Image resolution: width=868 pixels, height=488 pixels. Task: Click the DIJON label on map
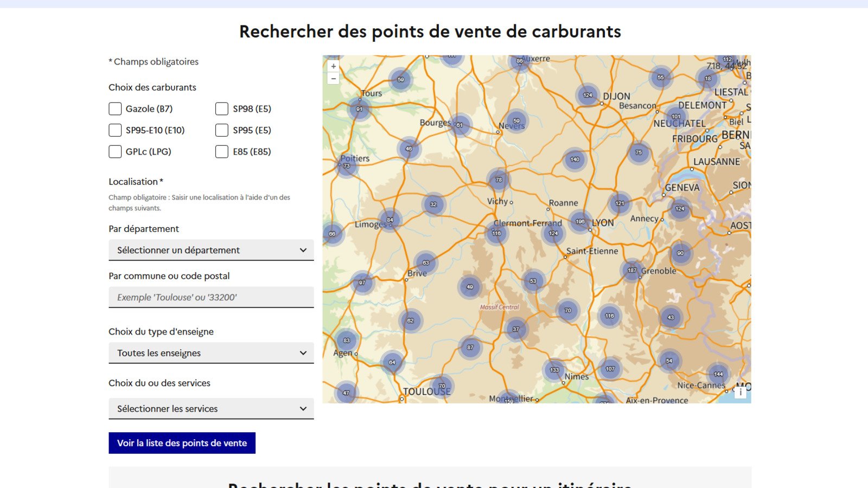click(617, 97)
